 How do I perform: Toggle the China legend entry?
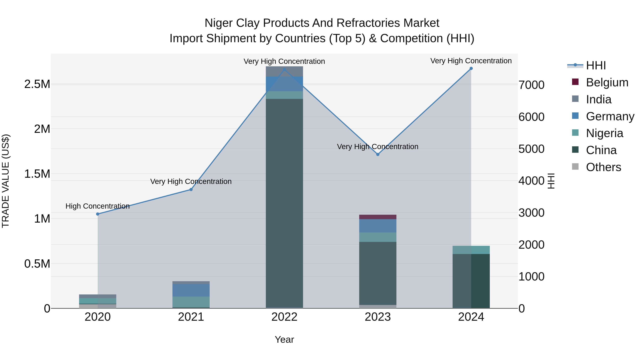[x=594, y=150]
